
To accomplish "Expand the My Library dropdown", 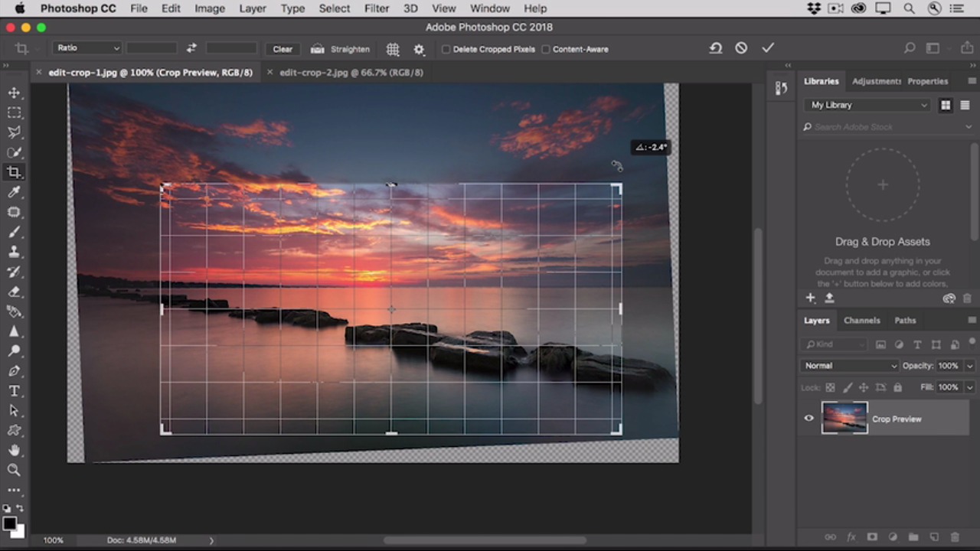I will pyautogui.click(x=868, y=105).
